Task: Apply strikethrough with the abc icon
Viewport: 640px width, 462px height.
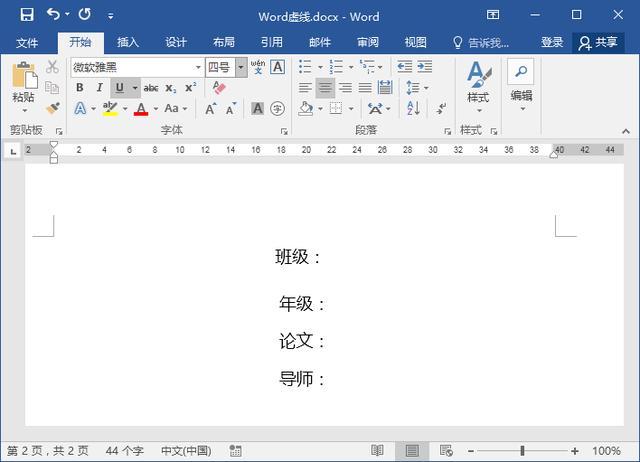Action: 151,88
